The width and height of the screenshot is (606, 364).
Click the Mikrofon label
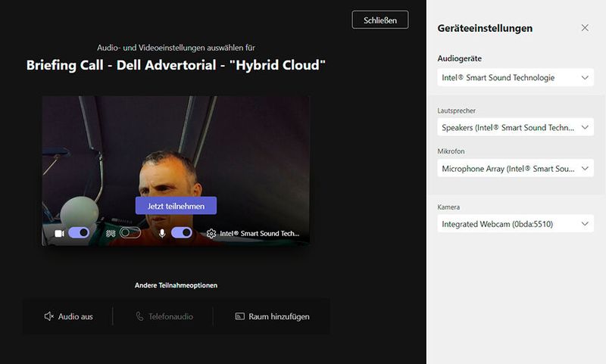(x=451, y=151)
